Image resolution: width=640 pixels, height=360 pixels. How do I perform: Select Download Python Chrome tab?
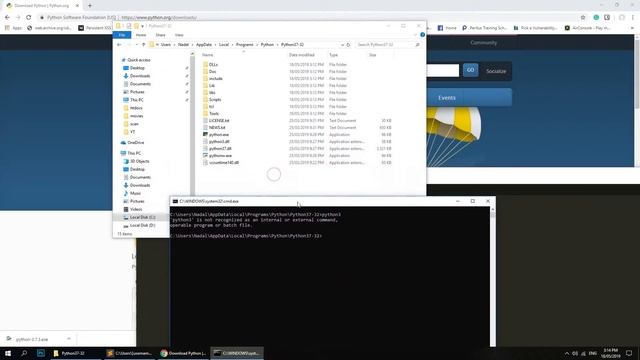[42, 6]
